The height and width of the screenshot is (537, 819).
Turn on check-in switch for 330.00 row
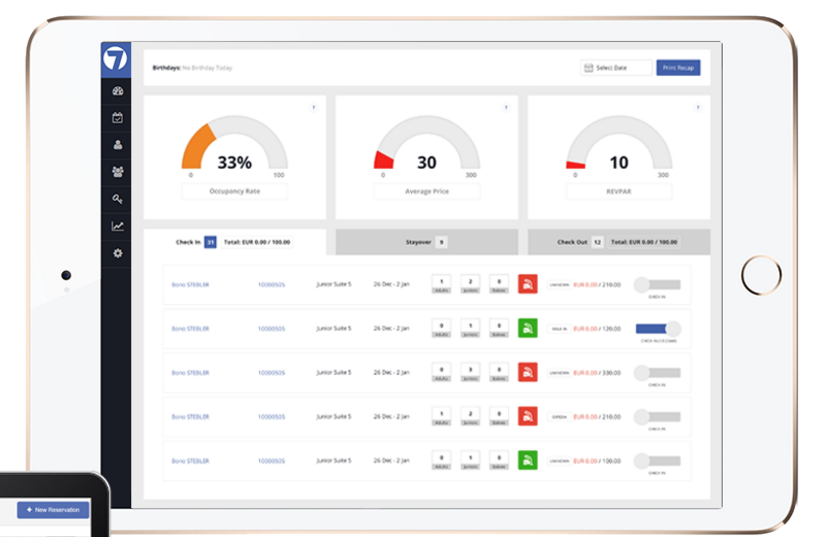657,372
